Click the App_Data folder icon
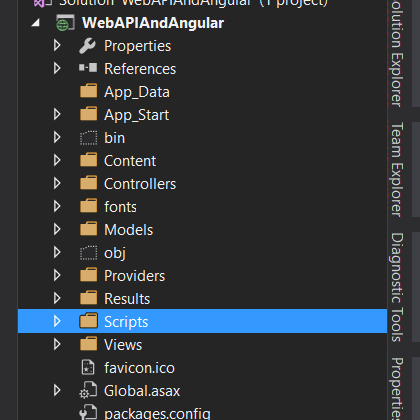The width and height of the screenshot is (420, 420). pos(89,91)
